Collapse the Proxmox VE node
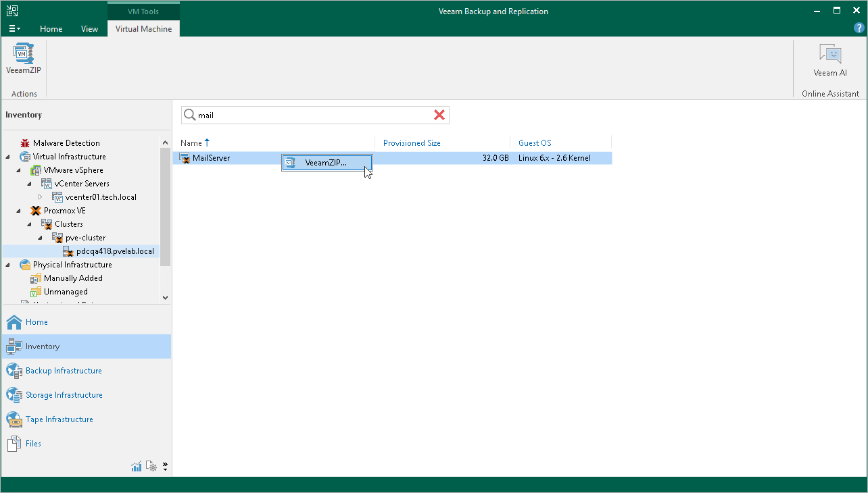 click(19, 211)
